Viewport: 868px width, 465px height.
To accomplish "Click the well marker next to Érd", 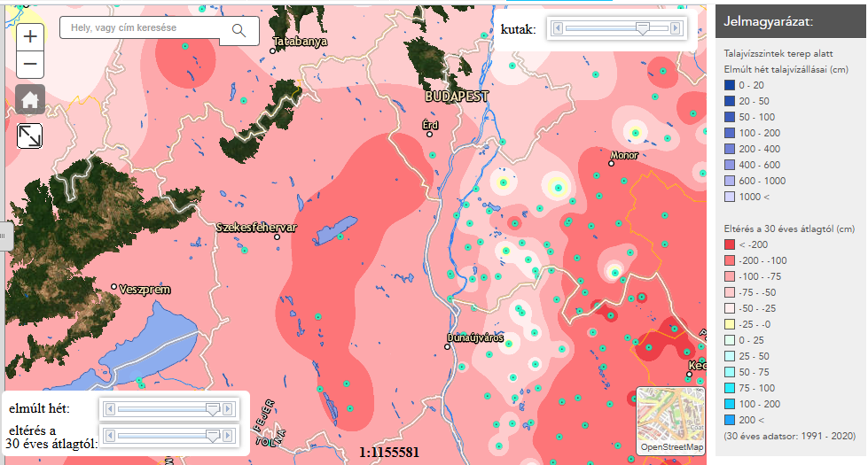I will tap(433, 154).
